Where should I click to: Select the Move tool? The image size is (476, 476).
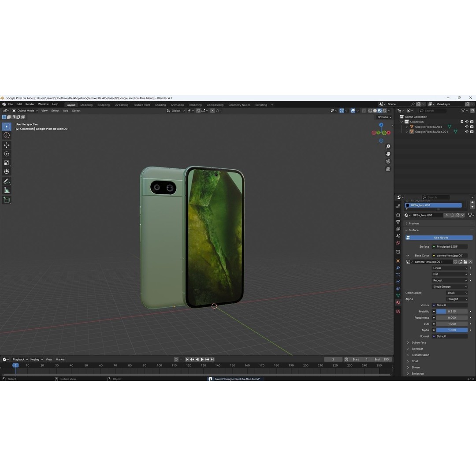pyautogui.click(x=7, y=145)
